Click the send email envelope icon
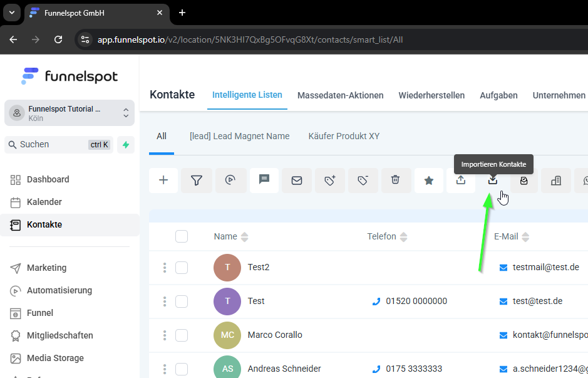The image size is (588, 378). (x=297, y=181)
